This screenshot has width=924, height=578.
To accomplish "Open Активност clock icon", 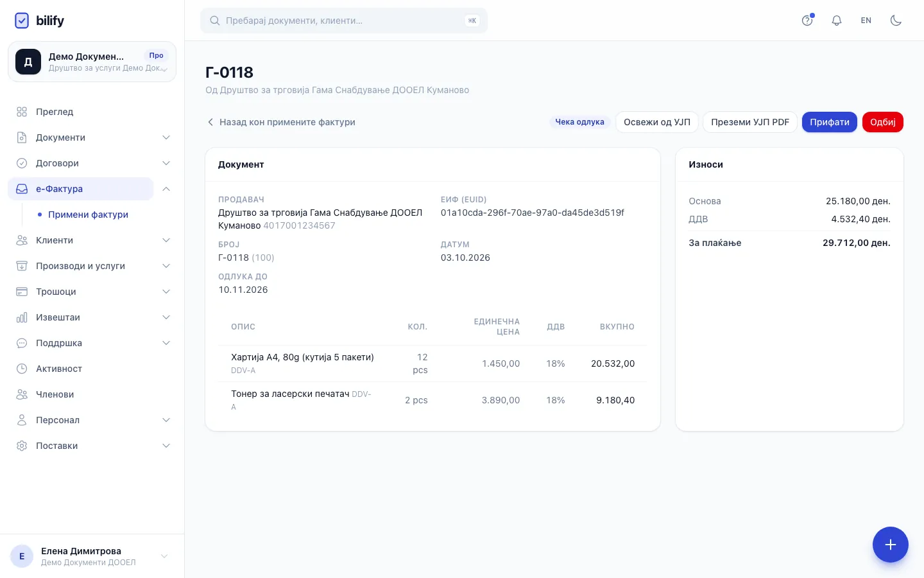I will [22, 369].
